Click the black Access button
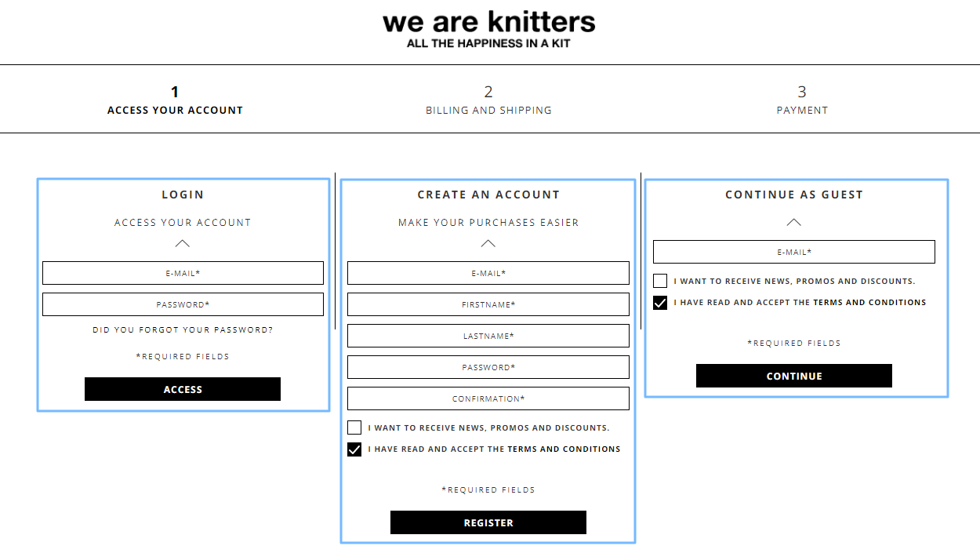The height and width of the screenshot is (553, 980). (183, 389)
